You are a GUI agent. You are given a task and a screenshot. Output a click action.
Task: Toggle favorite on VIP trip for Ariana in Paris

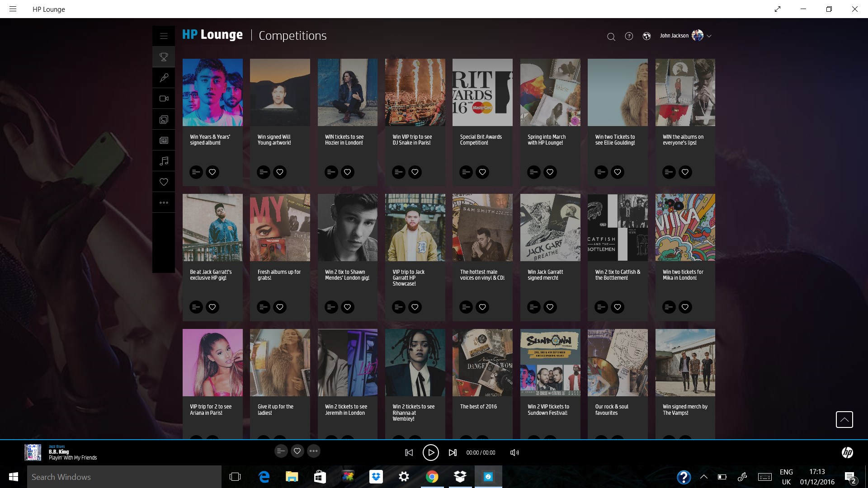click(212, 439)
